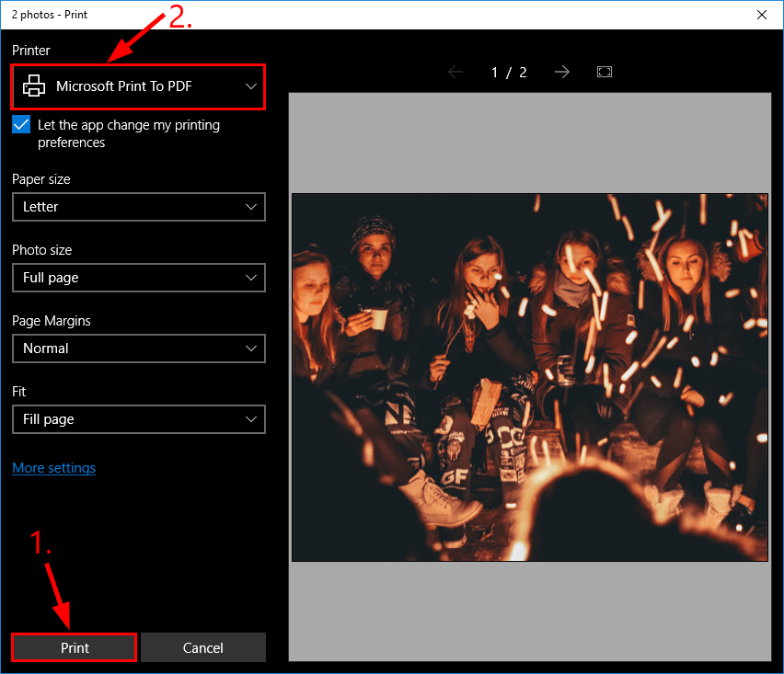The width and height of the screenshot is (784, 674).
Task: Select Cancel to dismiss printing
Action: pyautogui.click(x=202, y=647)
